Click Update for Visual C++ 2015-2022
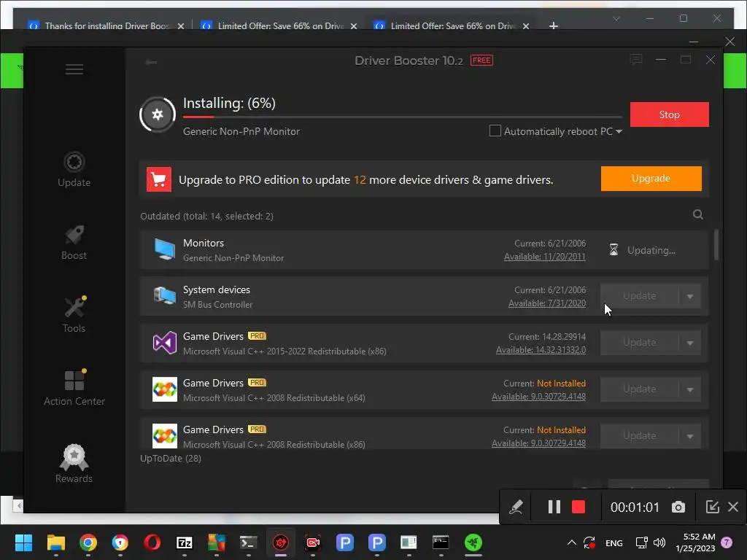This screenshot has width=747, height=560. pyautogui.click(x=639, y=343)
